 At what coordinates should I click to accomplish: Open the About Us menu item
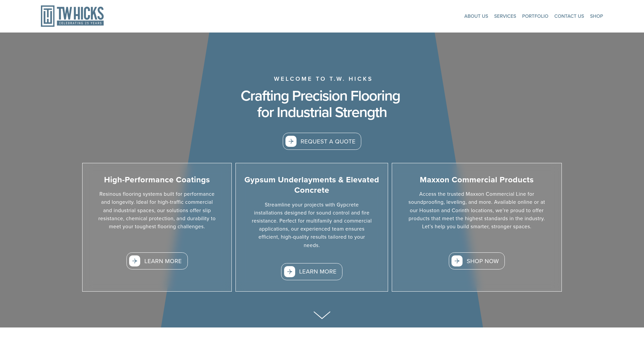tap(476, 16)
